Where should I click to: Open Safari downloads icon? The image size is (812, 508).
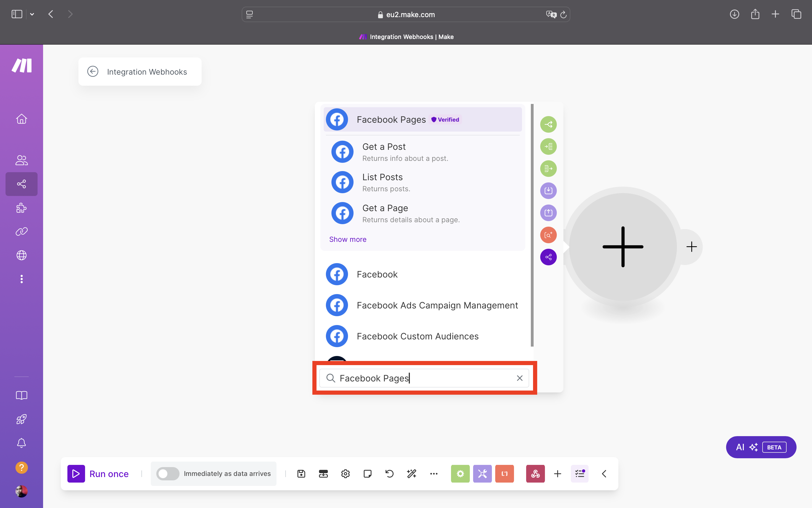734,14
